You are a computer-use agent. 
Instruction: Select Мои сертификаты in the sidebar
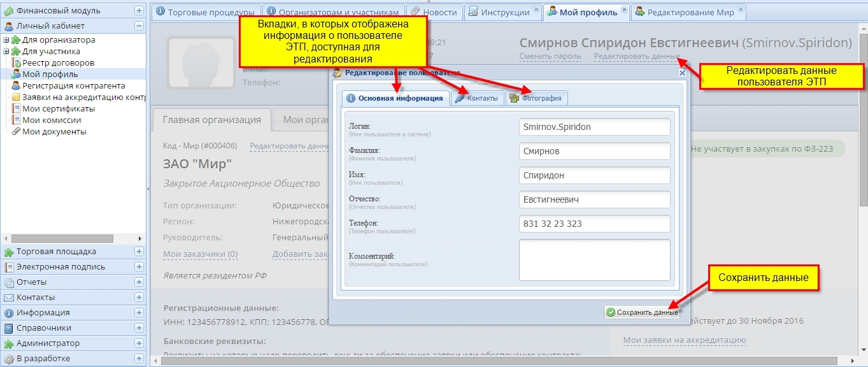tap(59, 109)
